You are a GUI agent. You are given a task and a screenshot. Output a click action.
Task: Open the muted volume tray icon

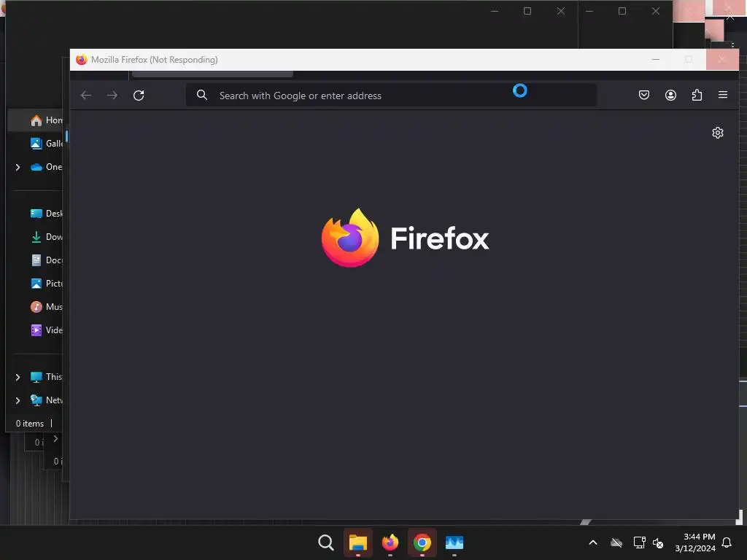click(658, 542)
